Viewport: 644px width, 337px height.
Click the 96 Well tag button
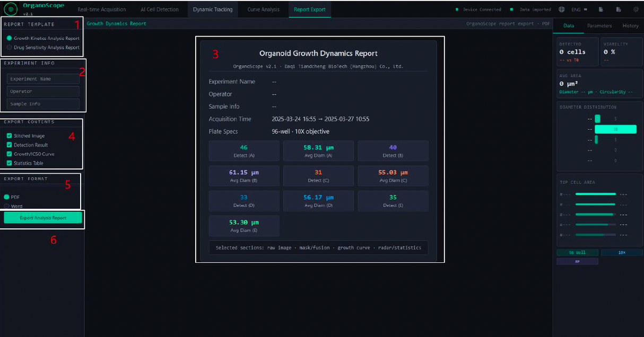(578, 252)
